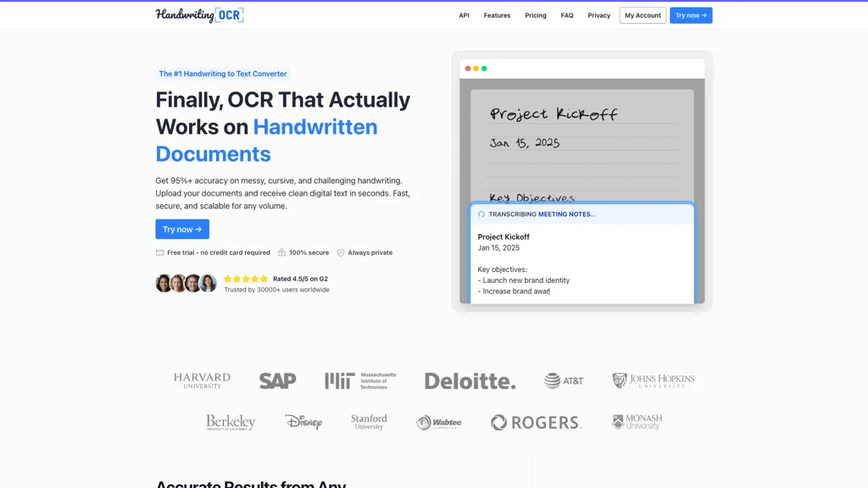Click the #1 Handwriting to Text Converter badge
The image size is (868, 488).
(223, 74)
